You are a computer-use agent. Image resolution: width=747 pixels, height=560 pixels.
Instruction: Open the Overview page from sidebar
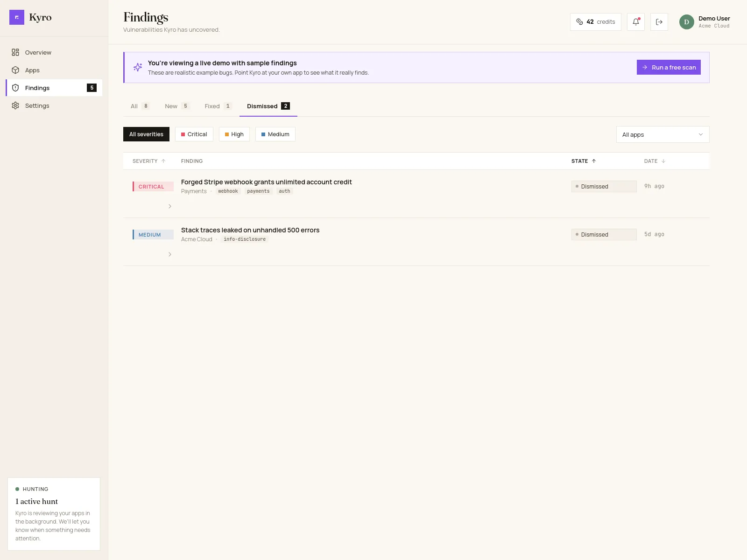(x=54, y=52)
